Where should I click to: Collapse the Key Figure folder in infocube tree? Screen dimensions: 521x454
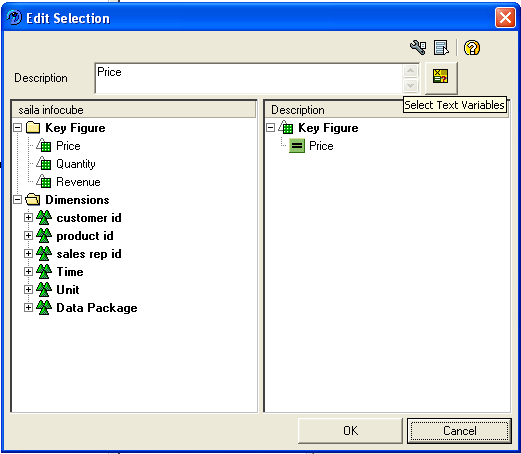point(18,128)
